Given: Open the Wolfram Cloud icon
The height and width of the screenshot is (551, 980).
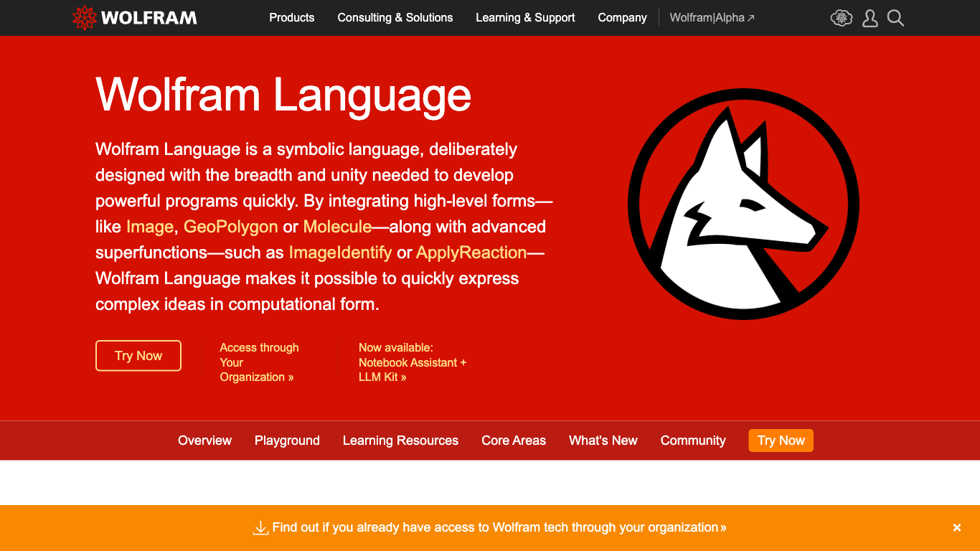Looking at the screenshot, I should point(841,18).
